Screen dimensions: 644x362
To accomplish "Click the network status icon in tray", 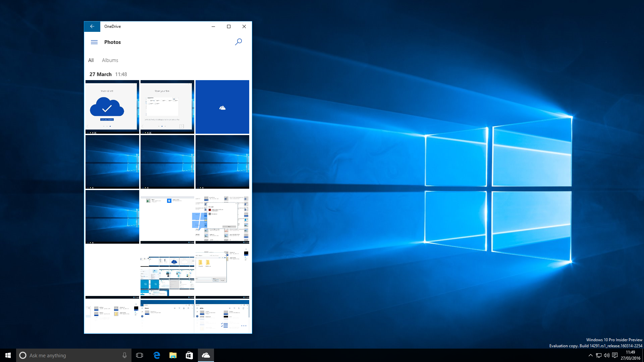I will click(598, 355).
